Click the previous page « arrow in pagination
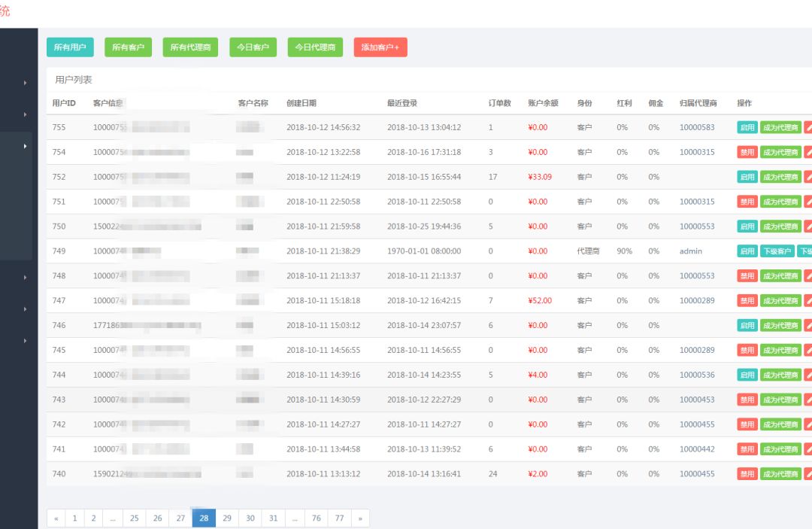812x529 pixels. pyautogui.click(x=56, y=518)
